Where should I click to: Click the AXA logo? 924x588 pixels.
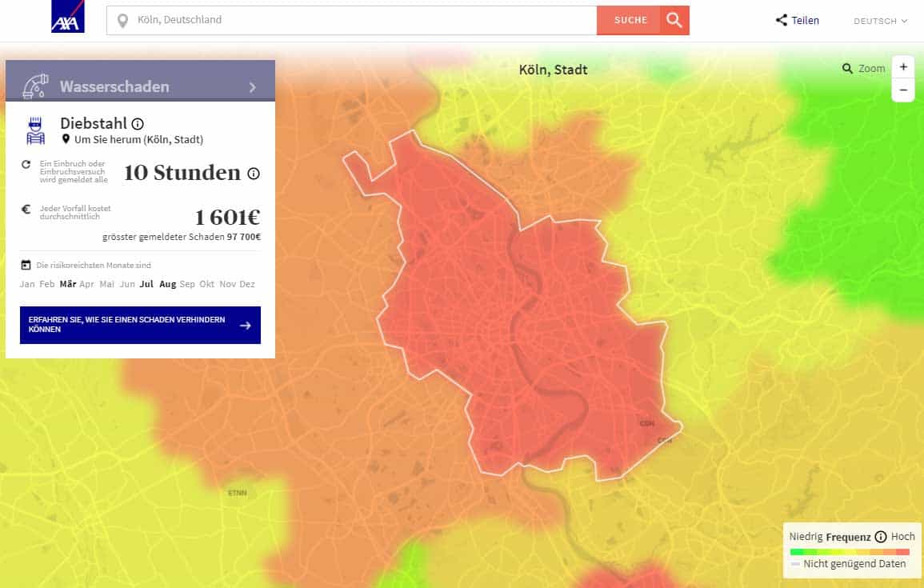tap(68, 17)
